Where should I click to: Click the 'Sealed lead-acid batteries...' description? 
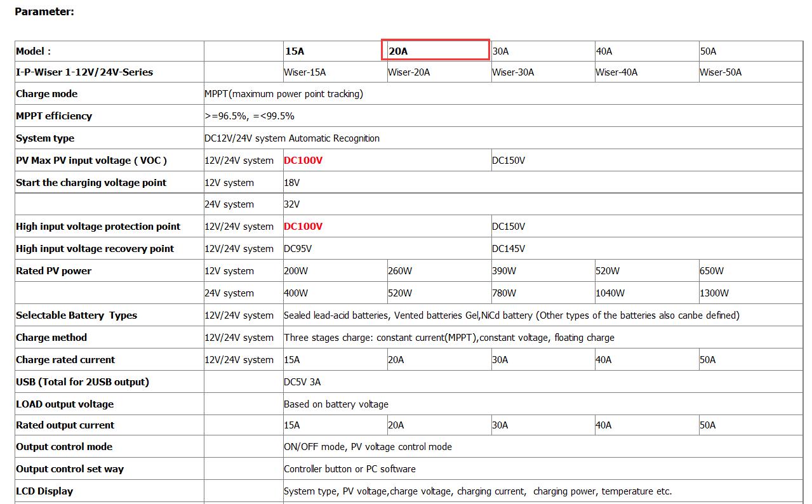(x=512, y=315)
